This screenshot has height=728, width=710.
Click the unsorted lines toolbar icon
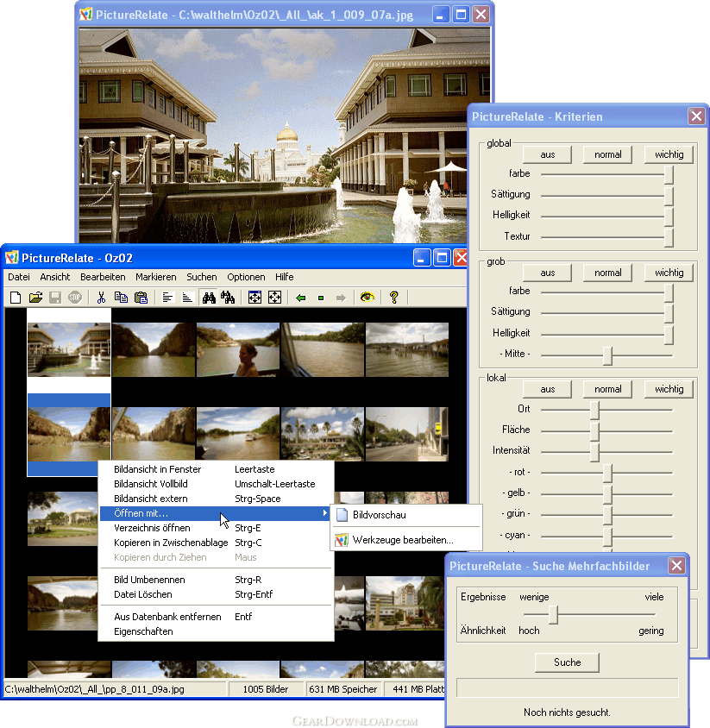167,297
